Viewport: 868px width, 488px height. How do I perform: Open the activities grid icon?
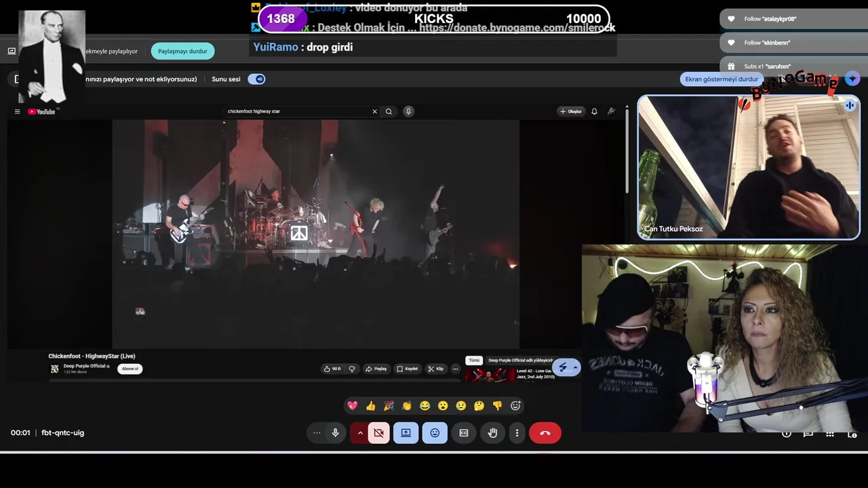tap(829, 434)
